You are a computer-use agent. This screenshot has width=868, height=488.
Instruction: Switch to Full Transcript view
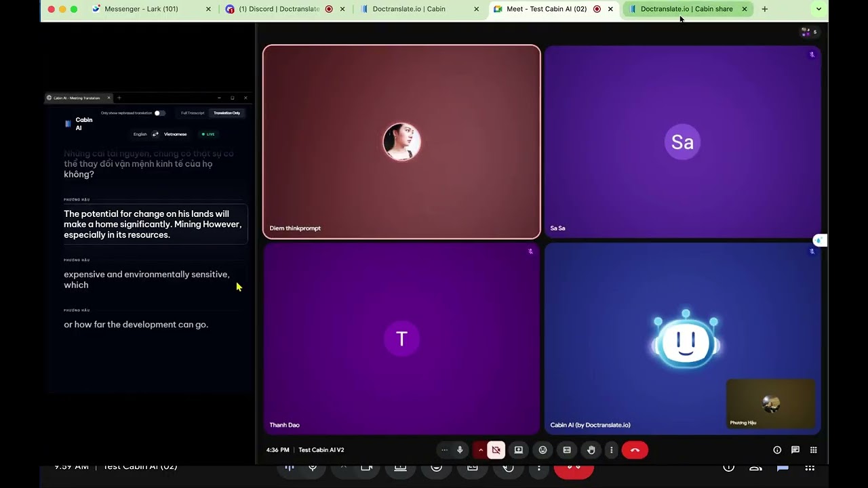(193, 113)
